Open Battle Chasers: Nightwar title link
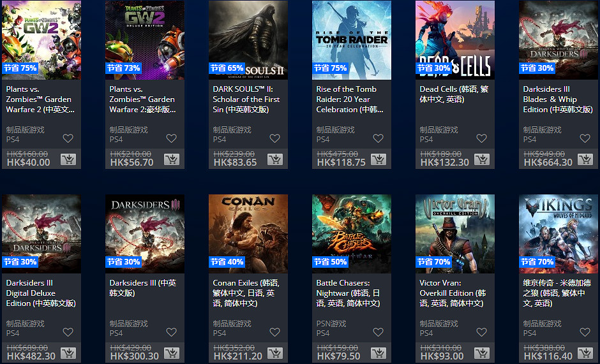The width and height of the screenshot is (600, 364). (x=349, y=293)
